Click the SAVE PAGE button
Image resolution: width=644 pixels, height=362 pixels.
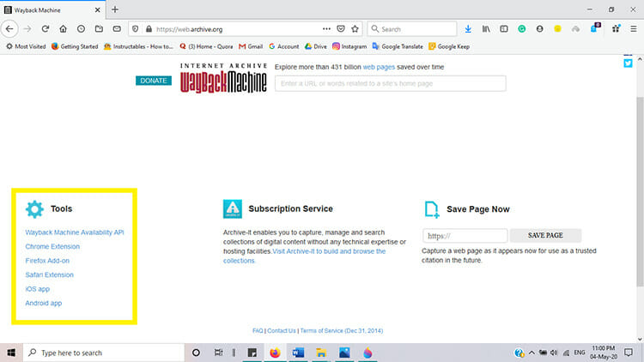click(545, 236)
